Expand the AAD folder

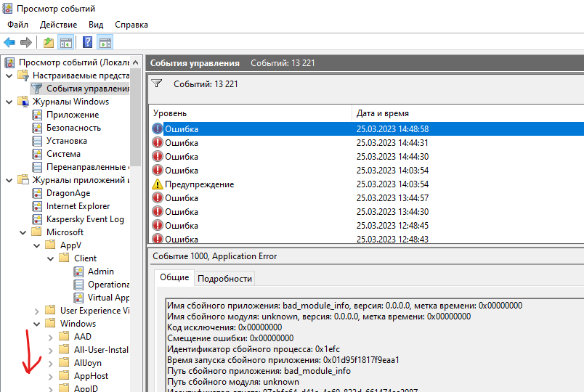(x=51, y=337)
